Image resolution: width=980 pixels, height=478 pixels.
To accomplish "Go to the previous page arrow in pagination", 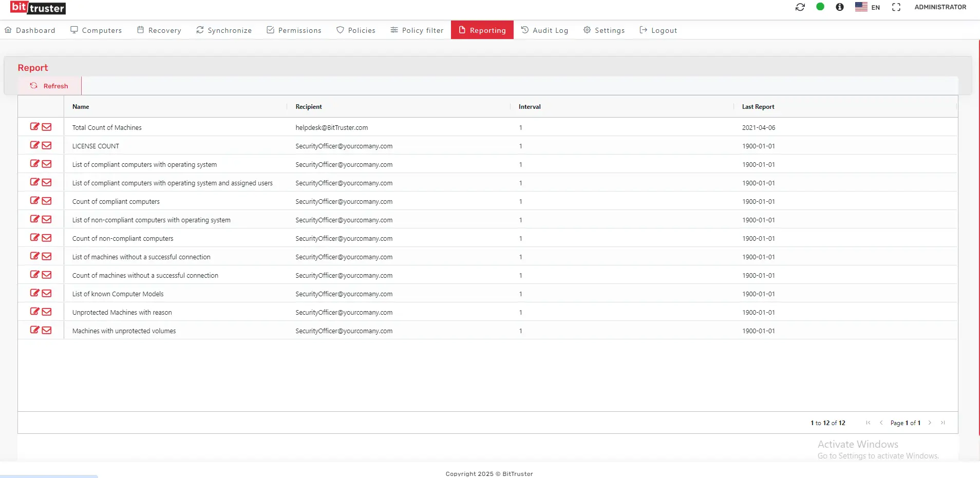I will (881, 423).
